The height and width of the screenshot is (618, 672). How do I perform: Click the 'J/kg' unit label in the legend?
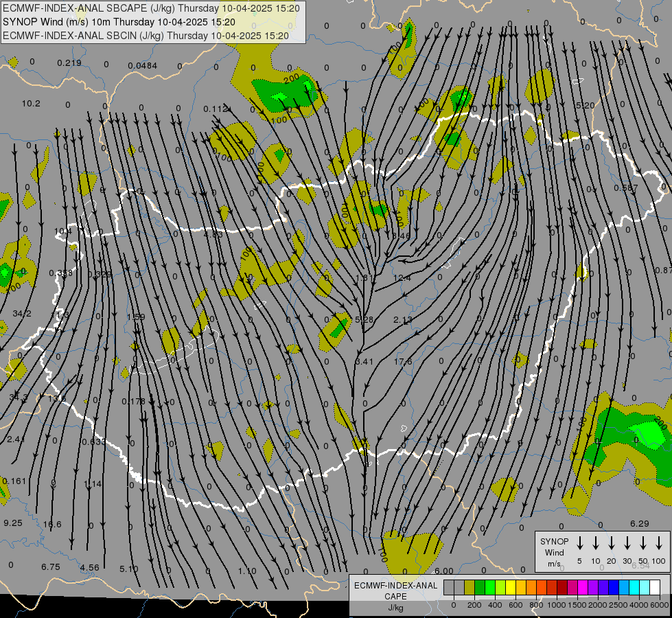click(x=395, y=608)
